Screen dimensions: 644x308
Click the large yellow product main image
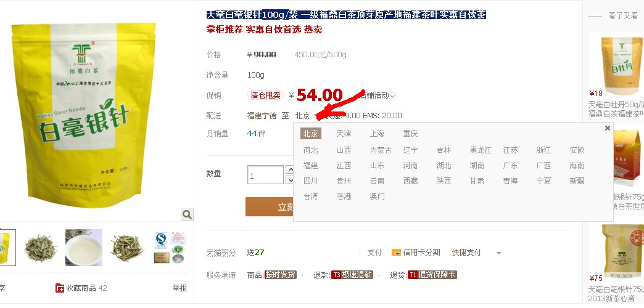pyautogui.click(x=84, y=115)
